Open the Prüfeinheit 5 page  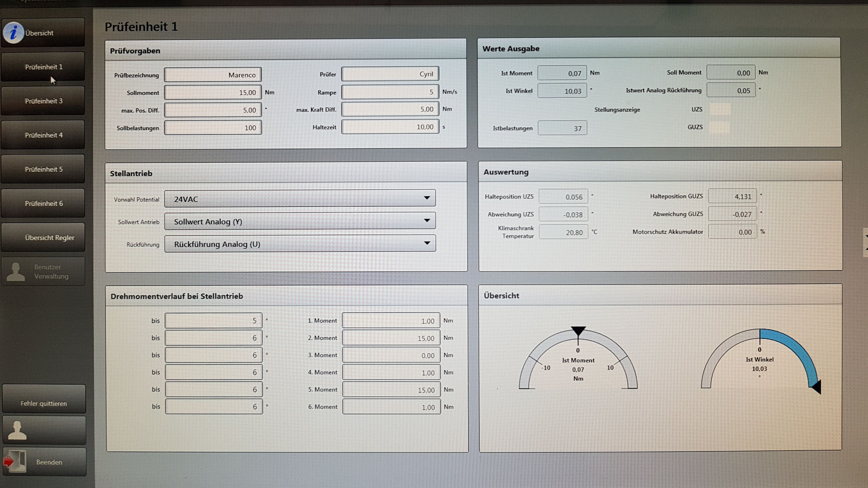point(43,169)
